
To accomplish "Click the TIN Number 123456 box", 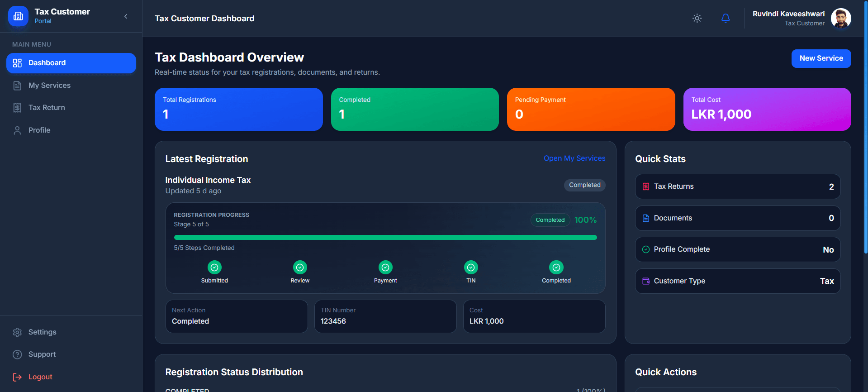I will 385,316.
